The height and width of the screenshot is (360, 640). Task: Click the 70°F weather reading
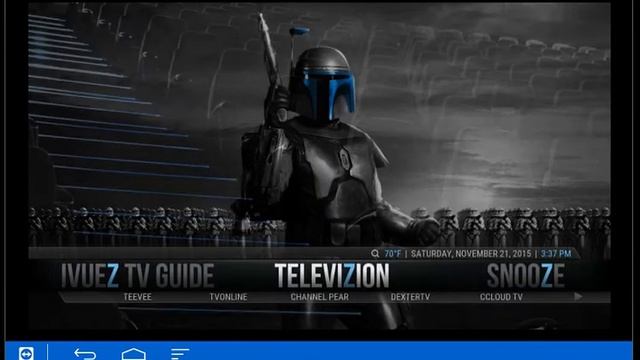point(392,253)
